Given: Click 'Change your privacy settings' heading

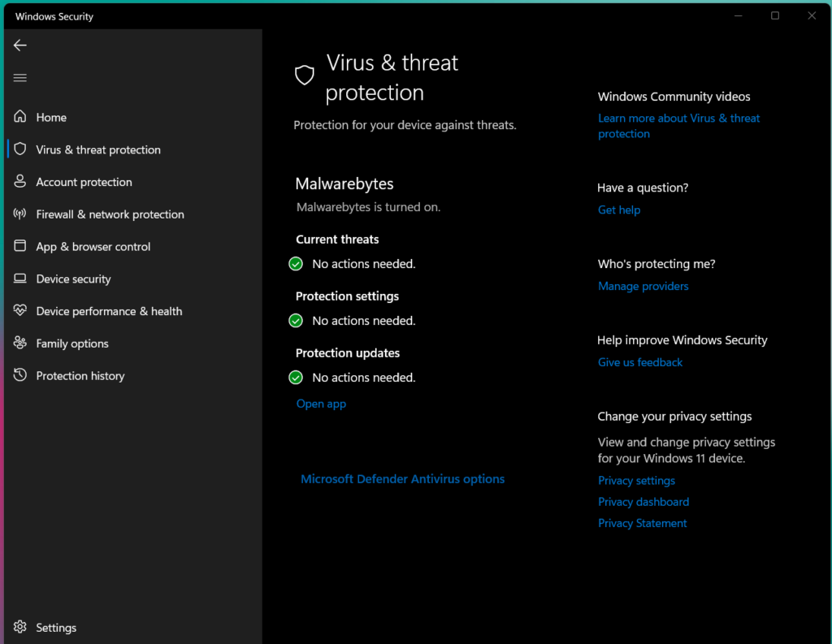Looking at the screenshot, I should tap(674, 417).
